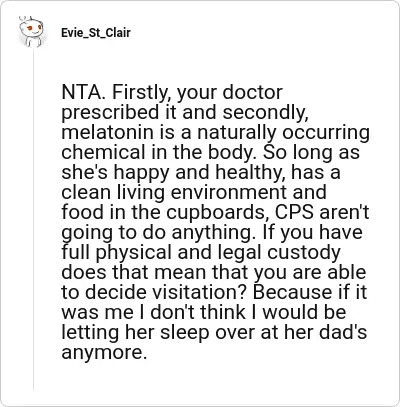The width and height of the screenshot is (400, 407).
Task: Open Evie_St_Clair's user profile
Action: tap(96, 33)
